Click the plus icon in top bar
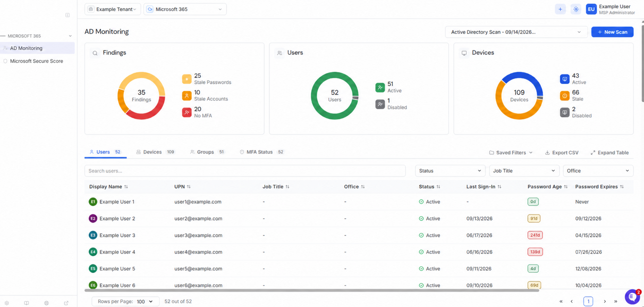The height and width of the screenshot is (307, 644). [560, 9]
